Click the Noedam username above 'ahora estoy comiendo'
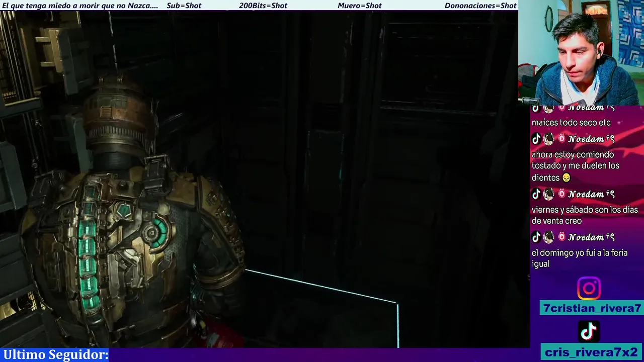 591,139
